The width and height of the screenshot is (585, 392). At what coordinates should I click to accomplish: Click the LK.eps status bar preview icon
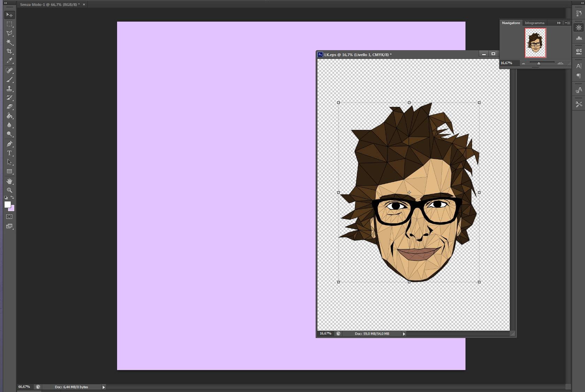coord(338,334)
